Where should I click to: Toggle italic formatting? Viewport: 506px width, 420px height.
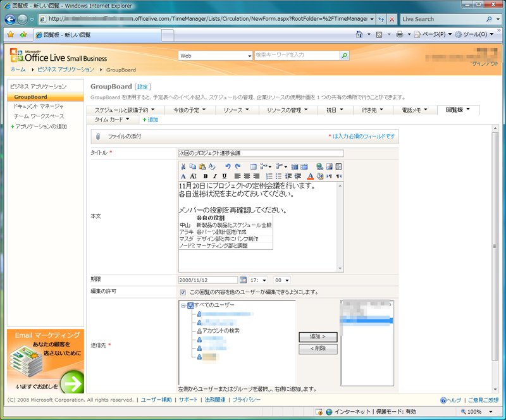point(215,176)
